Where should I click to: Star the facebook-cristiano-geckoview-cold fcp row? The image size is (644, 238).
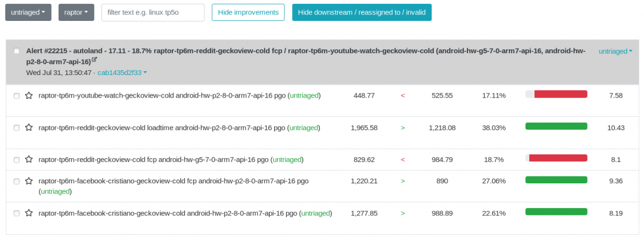[x=29, y=181]
